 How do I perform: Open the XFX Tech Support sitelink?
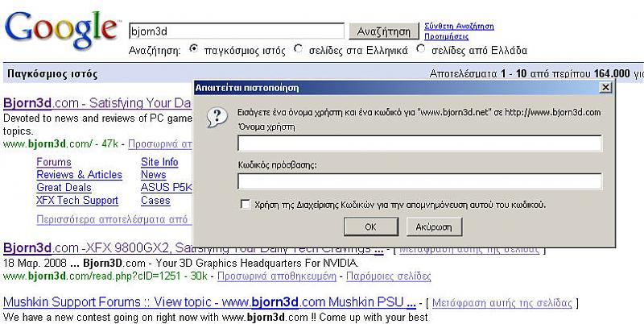tap(77, 200)
